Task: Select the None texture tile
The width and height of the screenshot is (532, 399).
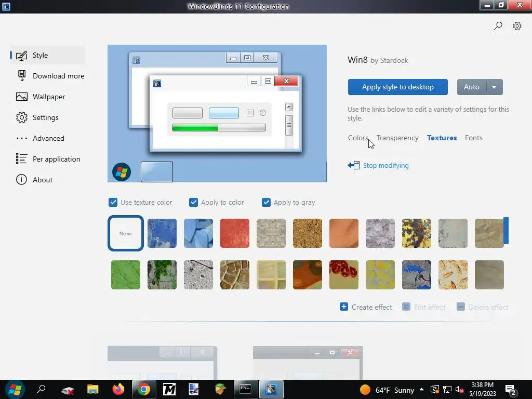Action: 126,233
